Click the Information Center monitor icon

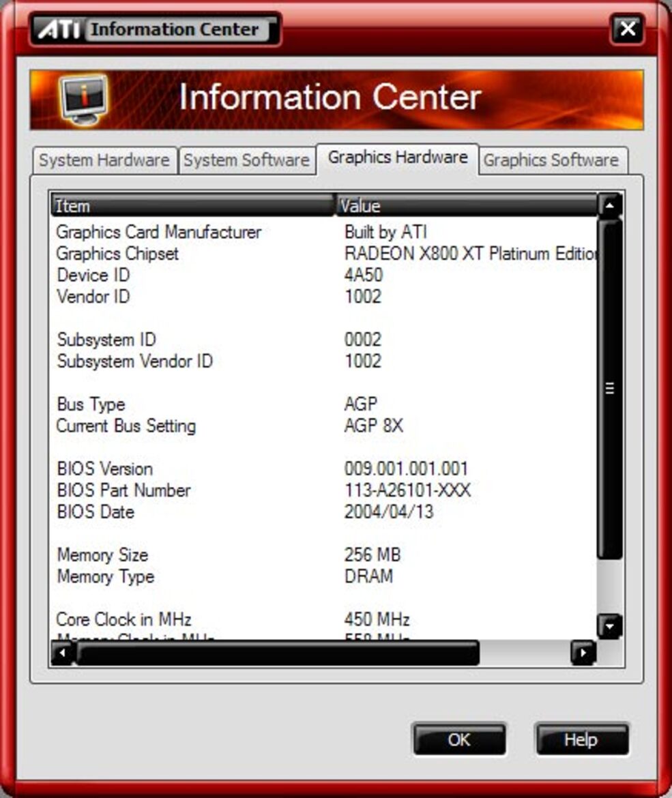[x=83, y=100]
